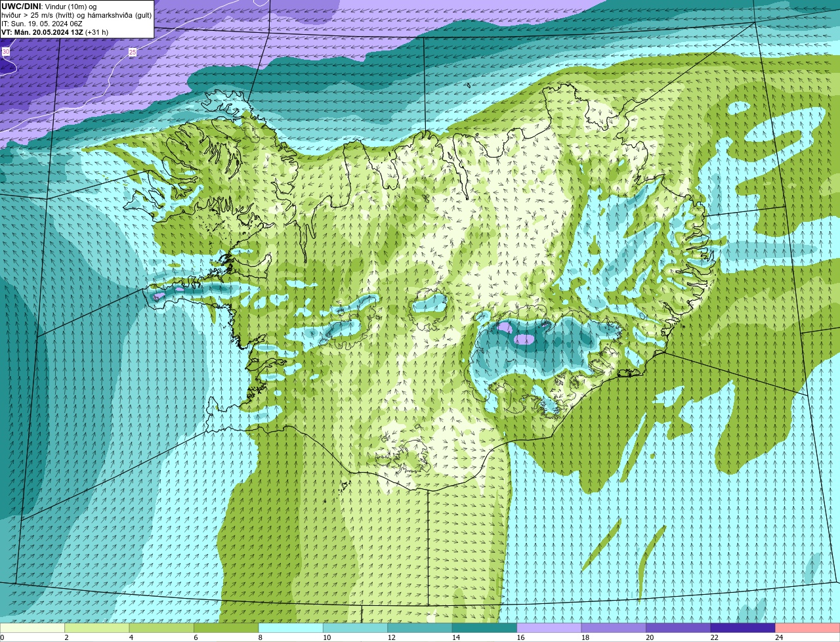The height and width of the screenshot is (642, 840).
Task: Click the legend tick value '6'
Action: click(x=196, y=637)
